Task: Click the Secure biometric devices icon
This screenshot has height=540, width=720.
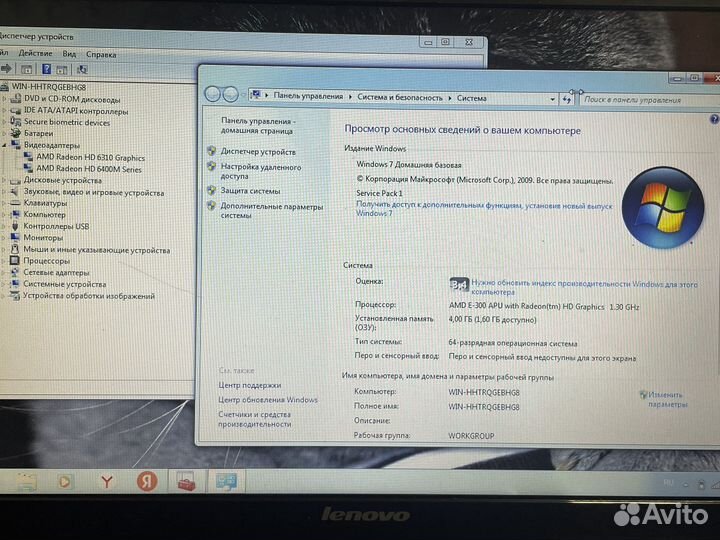Action: click(16, 122)
